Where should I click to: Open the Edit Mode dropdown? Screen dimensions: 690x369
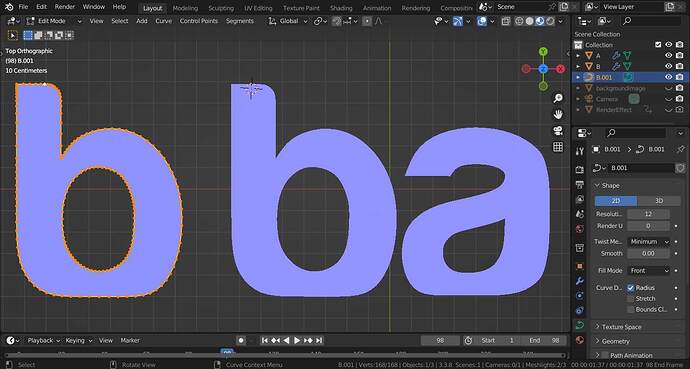(54, 21)
